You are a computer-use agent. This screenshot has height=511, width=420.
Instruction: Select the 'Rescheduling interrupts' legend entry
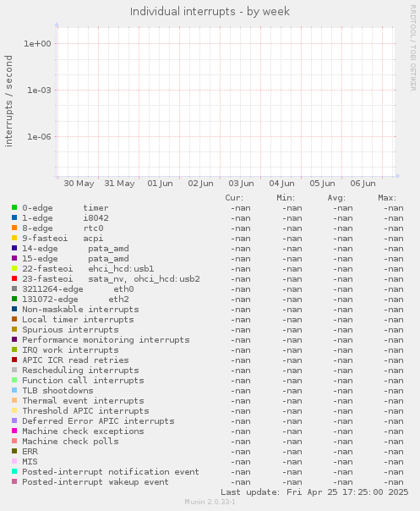(x=80, y=371)
